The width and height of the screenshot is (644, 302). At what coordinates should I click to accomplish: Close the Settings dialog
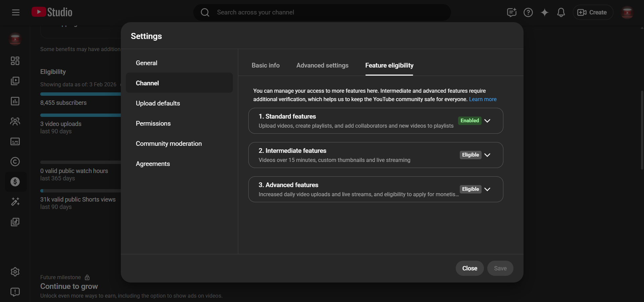pyautogui.click(x=469, y=268)
